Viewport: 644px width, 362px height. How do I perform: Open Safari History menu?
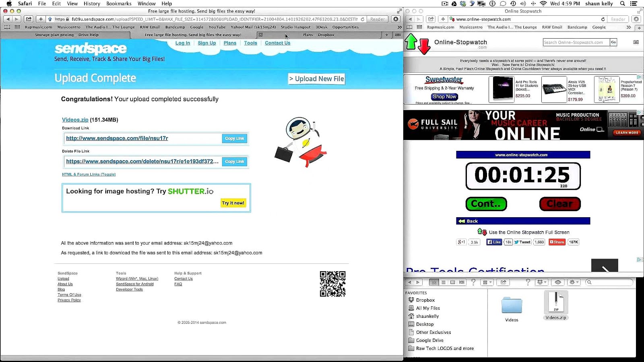(92, 3)
